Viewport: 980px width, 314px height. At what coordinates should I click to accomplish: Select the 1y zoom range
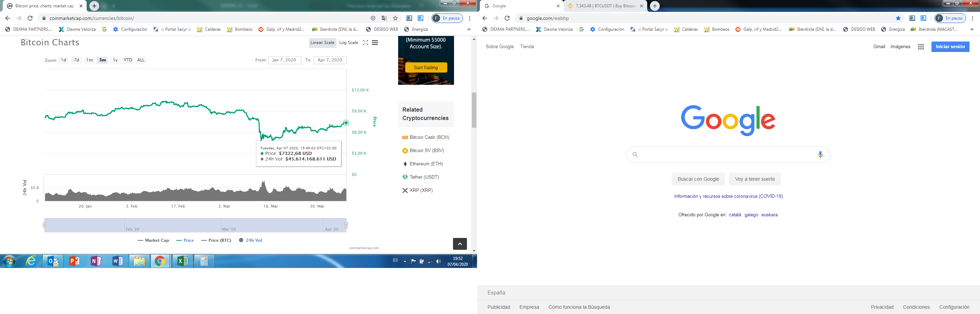(115, 60)
